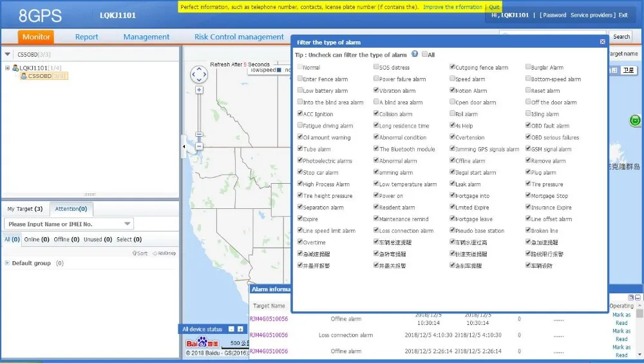The height and width of the screenshot is (363, 644).
Task: Click the LQKJ1101 account icon in tree
Action: coord(15,68)
